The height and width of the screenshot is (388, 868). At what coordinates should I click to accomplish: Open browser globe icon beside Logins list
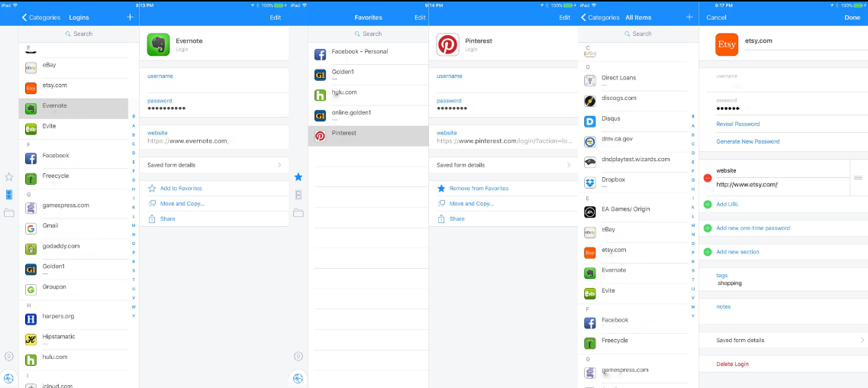[x=9, y=379]
